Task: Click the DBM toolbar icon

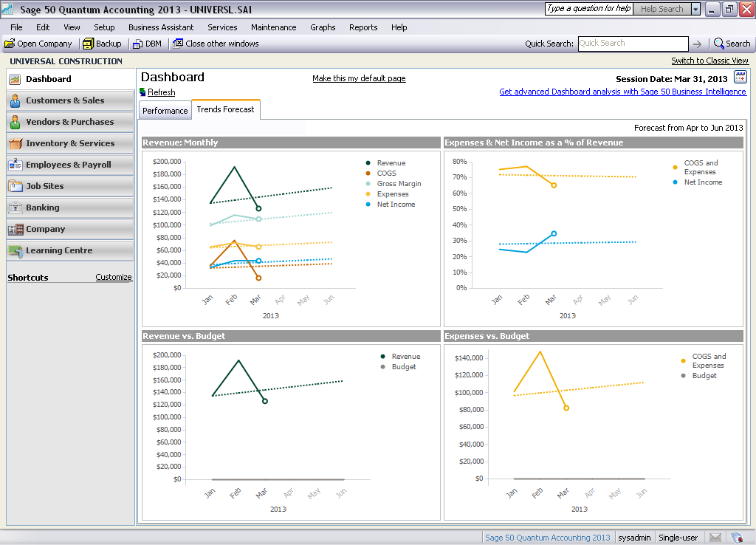Action: tap(137, 44)
